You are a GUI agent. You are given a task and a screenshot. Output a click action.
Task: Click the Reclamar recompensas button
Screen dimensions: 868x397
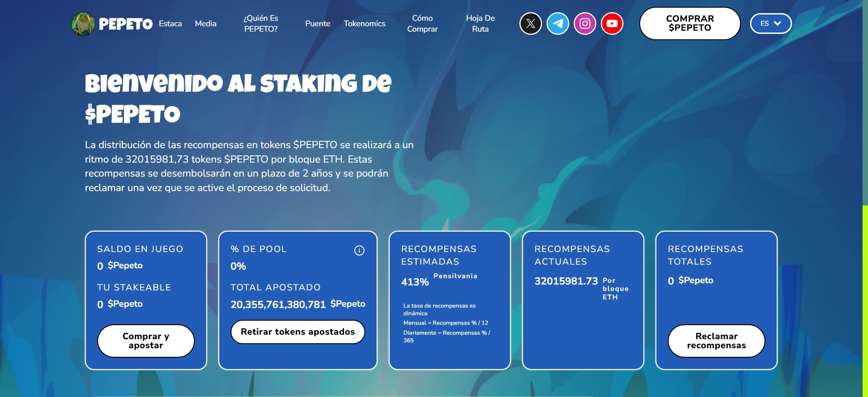coord(717,341)
